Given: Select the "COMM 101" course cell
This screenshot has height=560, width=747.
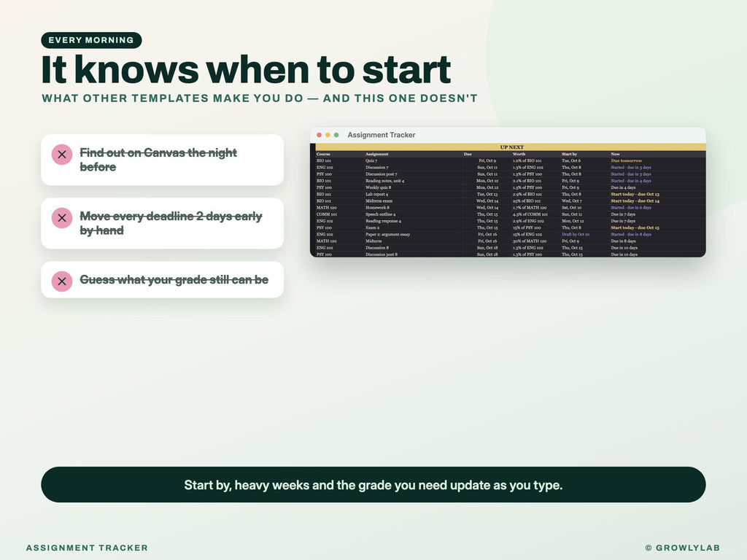Looking at the screenshot, I should click(x=327, y=214).
